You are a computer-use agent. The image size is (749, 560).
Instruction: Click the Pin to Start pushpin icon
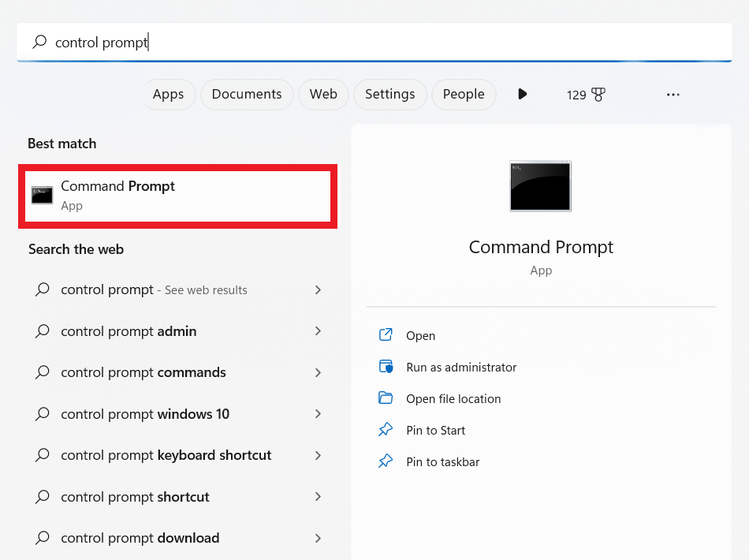[386, 430]
